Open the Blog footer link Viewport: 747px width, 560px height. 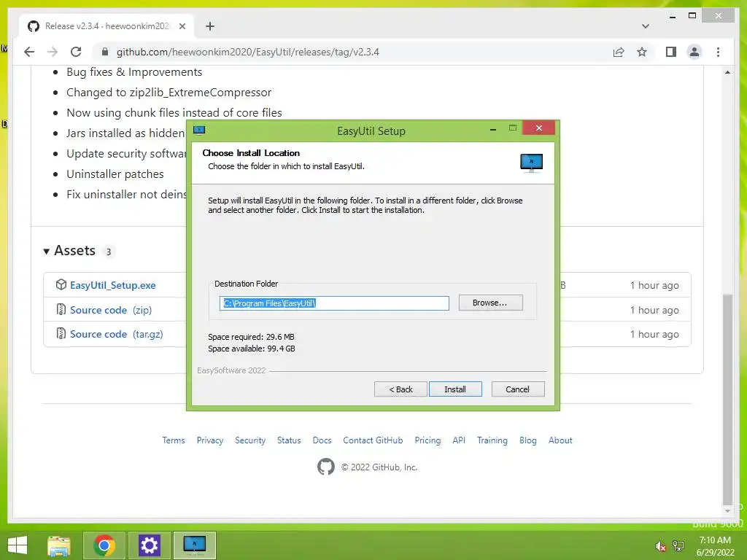click(x=528, y=440)
